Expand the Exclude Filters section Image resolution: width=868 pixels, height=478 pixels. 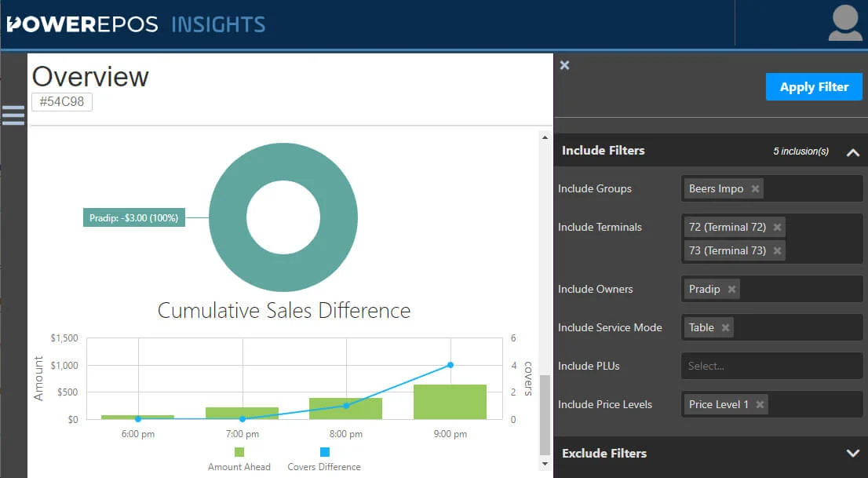pyautogui.click(x=852, y=453)
